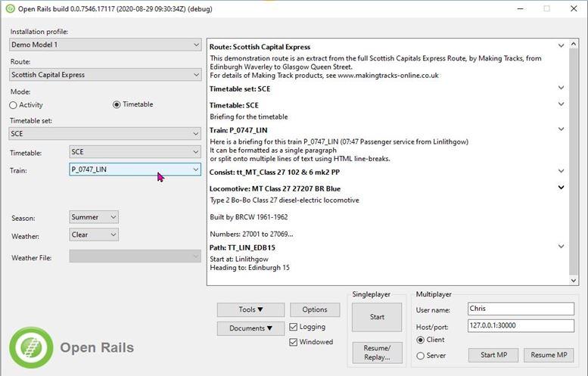Click the details panel scrollbar up arrow
Screen dimensions: 588x376
tap(574, 44)
